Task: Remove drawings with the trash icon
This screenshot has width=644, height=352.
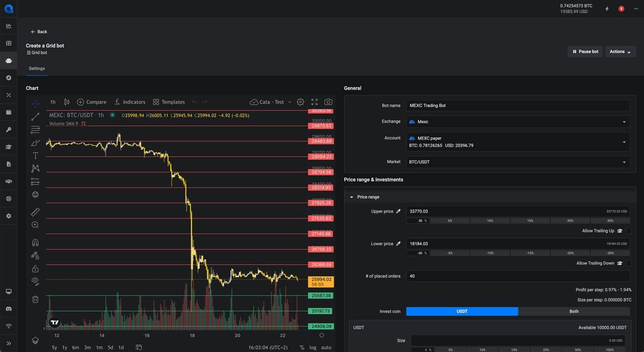Action: coord(35,299)
